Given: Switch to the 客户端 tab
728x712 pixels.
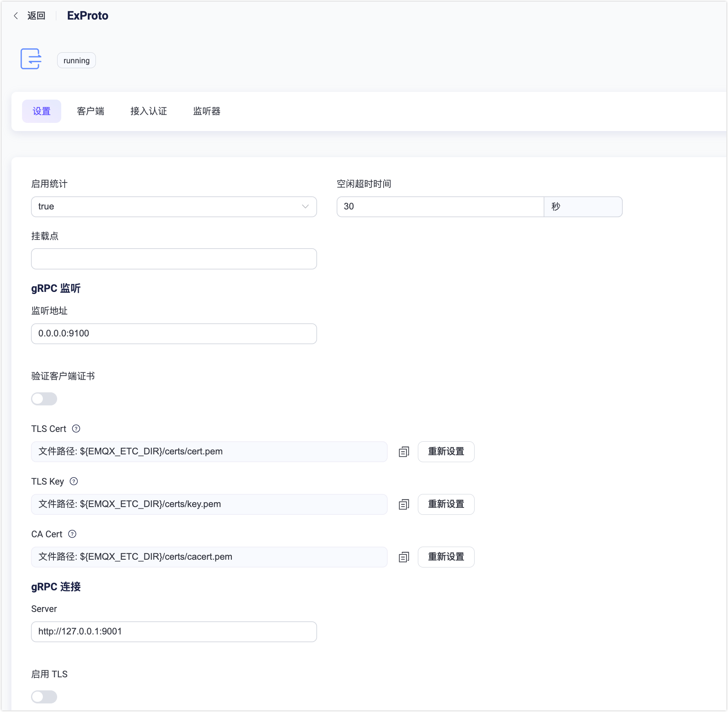Looking at the screenshot, I should (91, 111).
